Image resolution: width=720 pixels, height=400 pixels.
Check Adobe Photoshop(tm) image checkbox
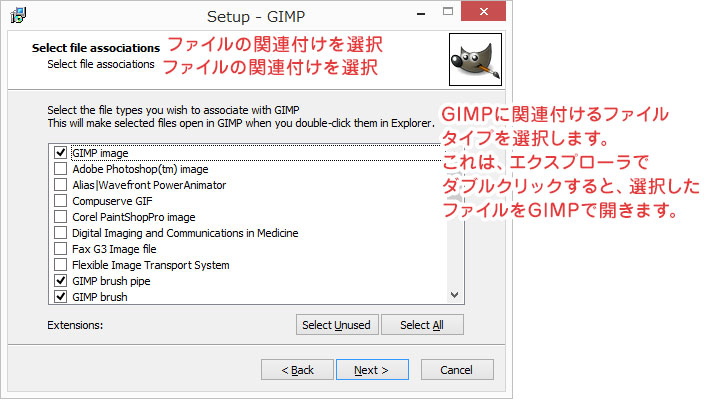(x=61, y=169)
